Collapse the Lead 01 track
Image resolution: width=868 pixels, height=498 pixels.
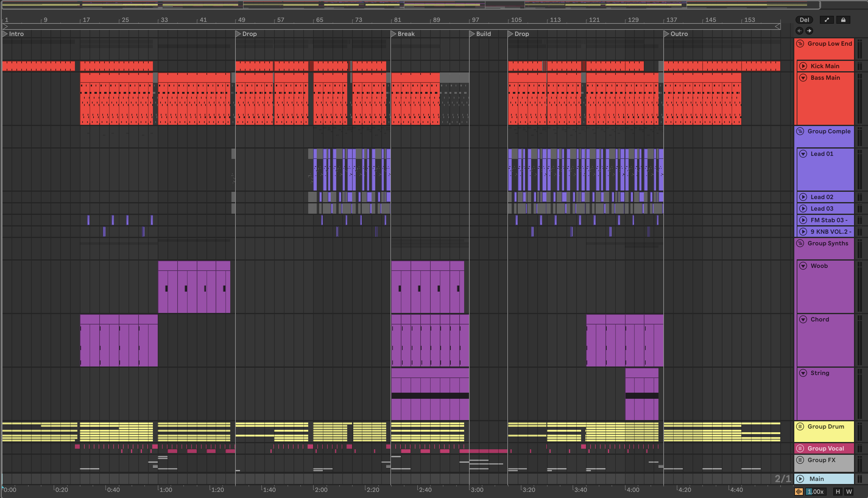point(803,154)
